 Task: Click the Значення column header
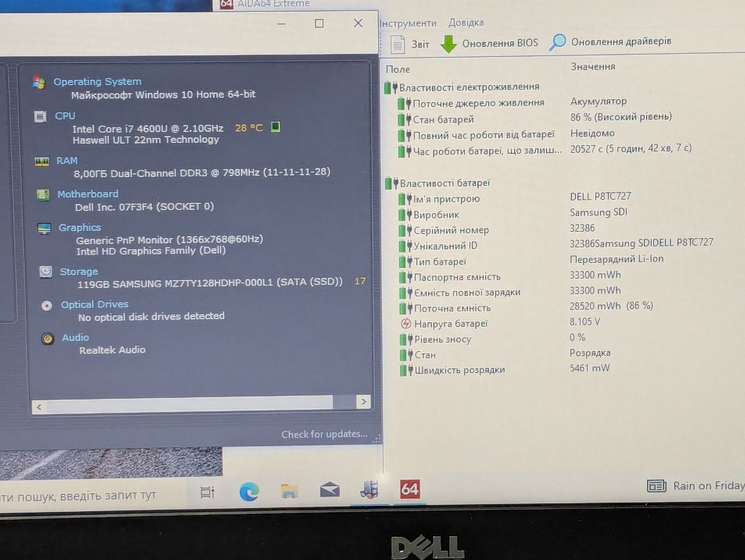593,67
